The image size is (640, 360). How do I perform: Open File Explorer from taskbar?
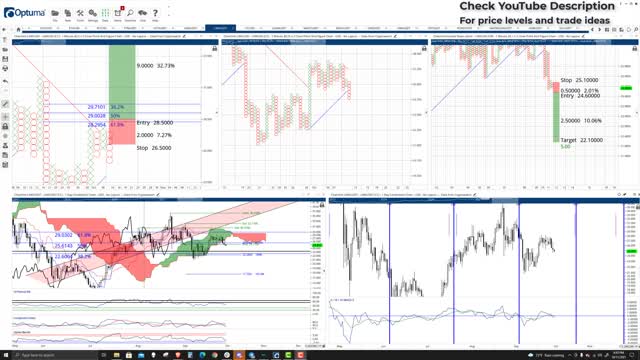point(116,355)
